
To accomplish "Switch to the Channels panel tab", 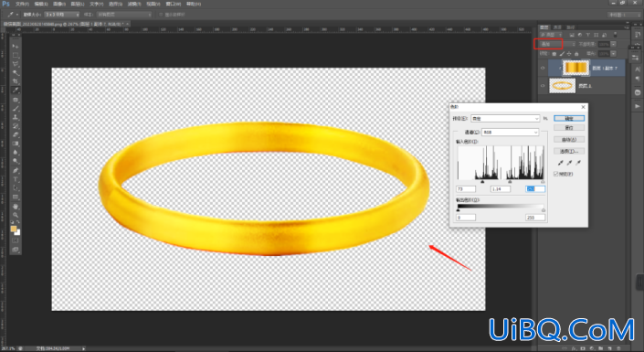I will point(557,27).
